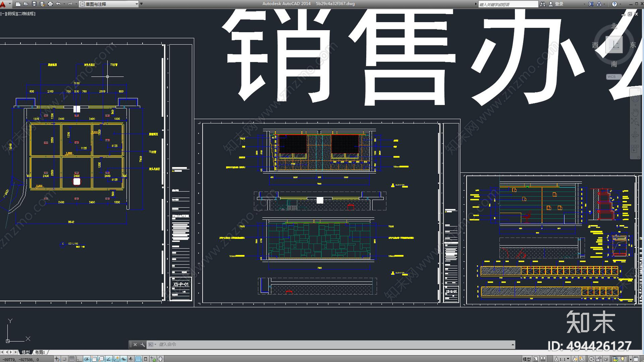This screenshot has width=644, height=362.
Task: Sign in using the 登录 button
Action: pos(557,4)
